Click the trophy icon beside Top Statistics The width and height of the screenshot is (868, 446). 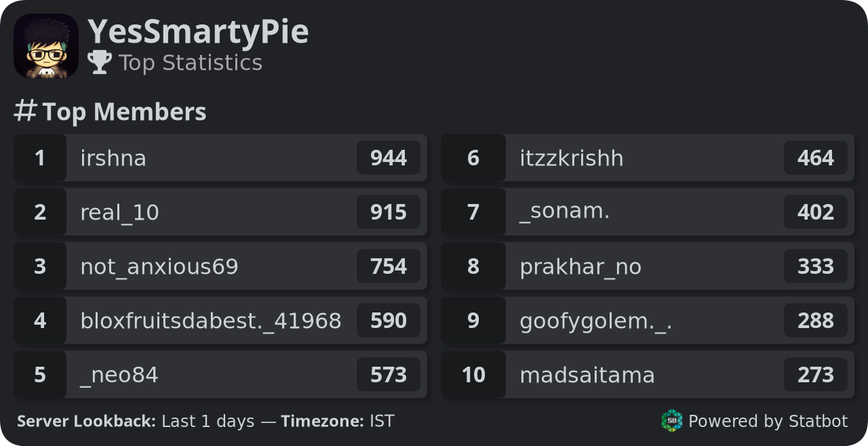(100, 62)
